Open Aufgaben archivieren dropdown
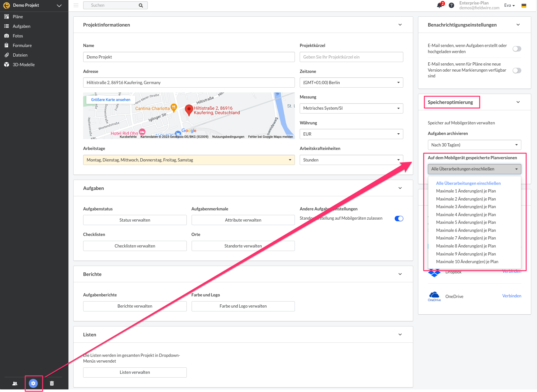 474,145
